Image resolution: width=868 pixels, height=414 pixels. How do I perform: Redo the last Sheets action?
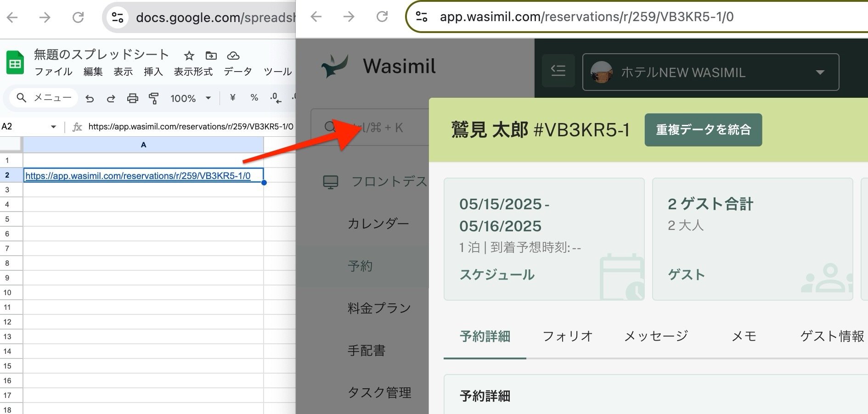coord(111,98)
